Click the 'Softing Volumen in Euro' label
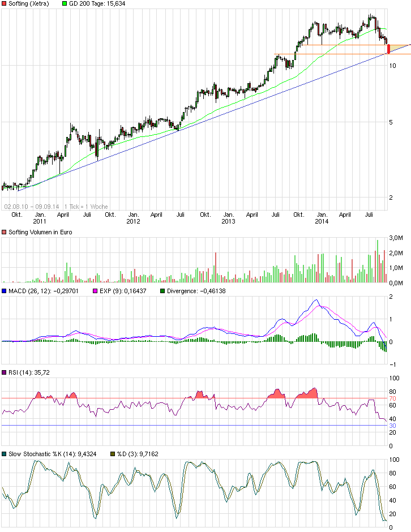Viewport: 411px width, 532px height. 40,233
